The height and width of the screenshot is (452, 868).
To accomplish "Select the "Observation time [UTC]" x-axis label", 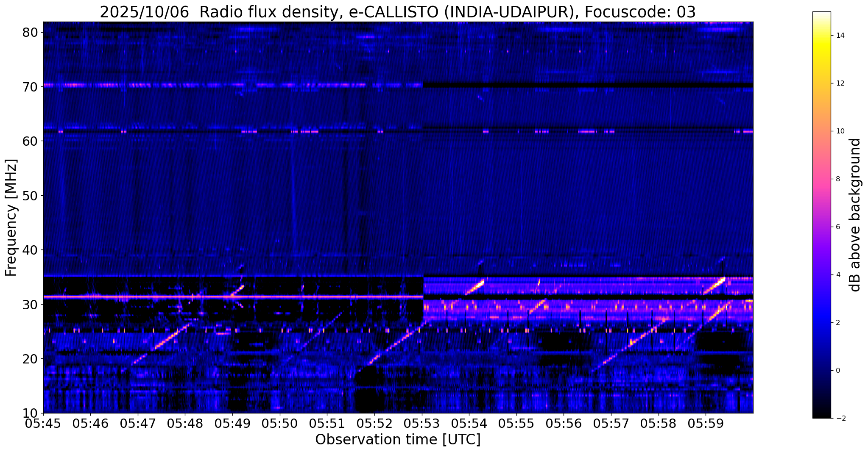I will point(398,440).
